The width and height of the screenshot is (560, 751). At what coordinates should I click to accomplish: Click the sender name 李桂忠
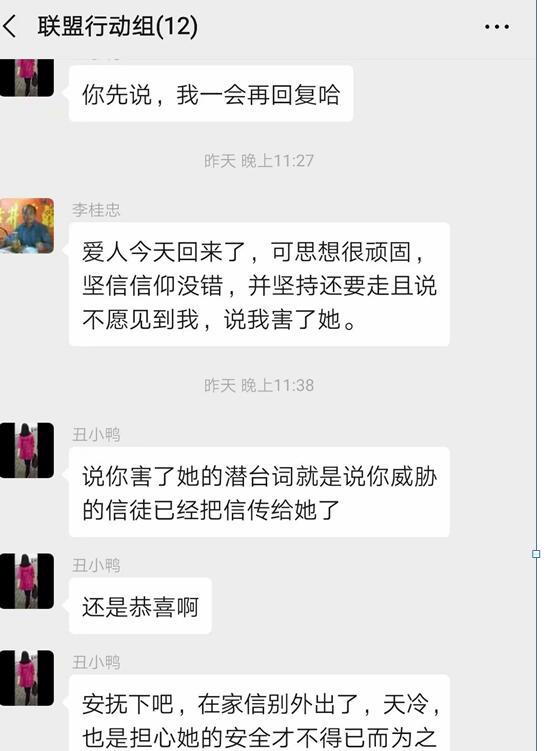point(96,210)
